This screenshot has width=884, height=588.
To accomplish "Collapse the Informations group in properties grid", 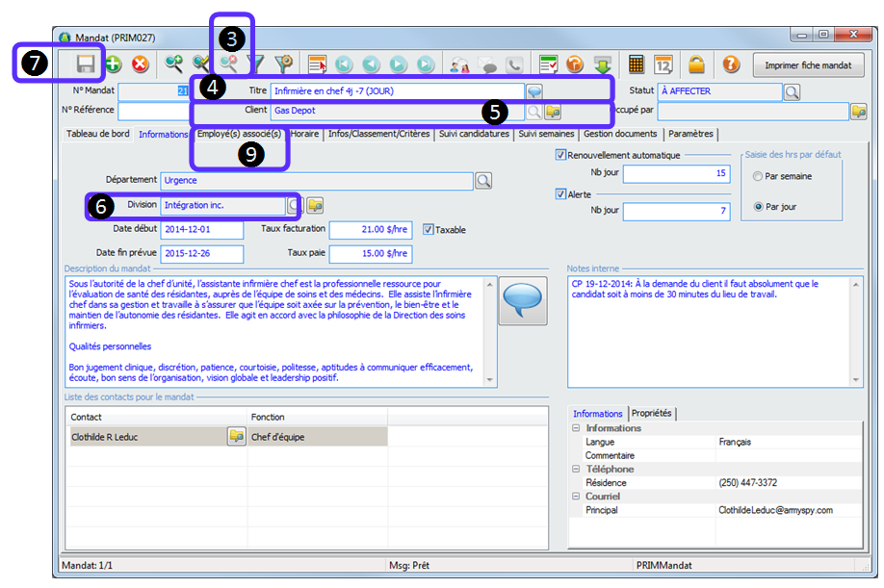I will [576, 428].
